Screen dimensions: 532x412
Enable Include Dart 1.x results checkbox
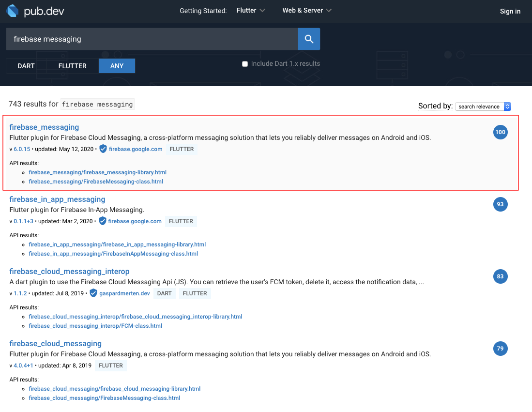245,64
